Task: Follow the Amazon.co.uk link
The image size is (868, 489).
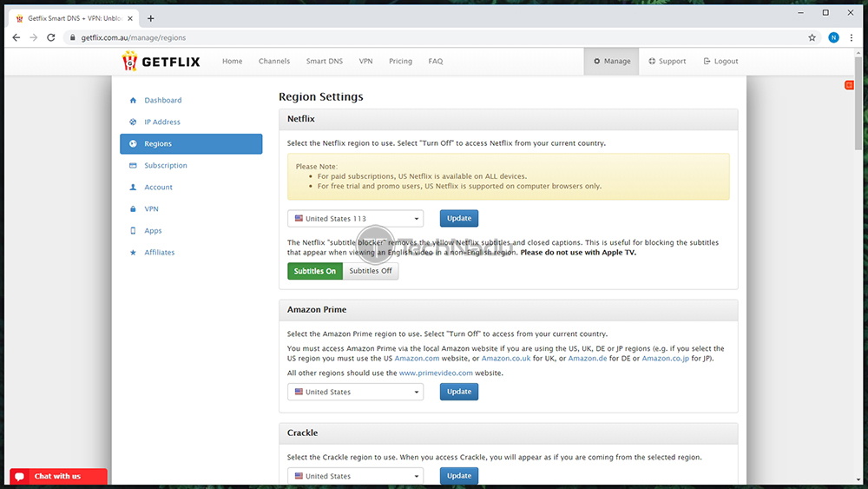Action: 506,359
